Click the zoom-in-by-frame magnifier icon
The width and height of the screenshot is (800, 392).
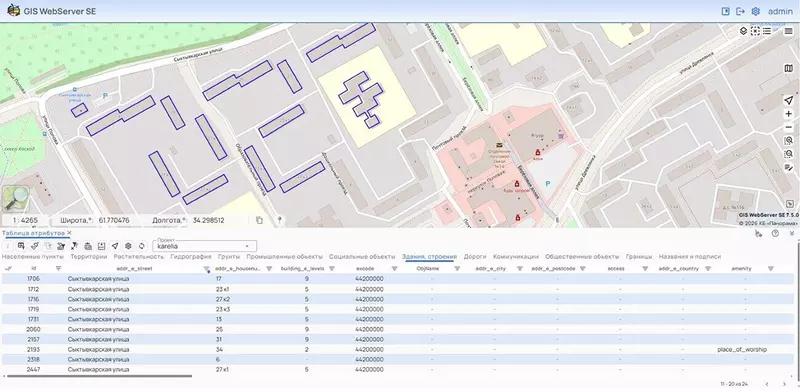(x=789, y=140)
